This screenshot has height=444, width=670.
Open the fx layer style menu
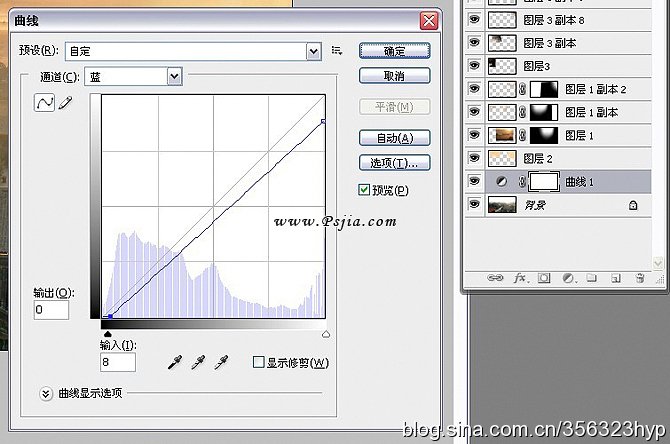tap(520, 278)
